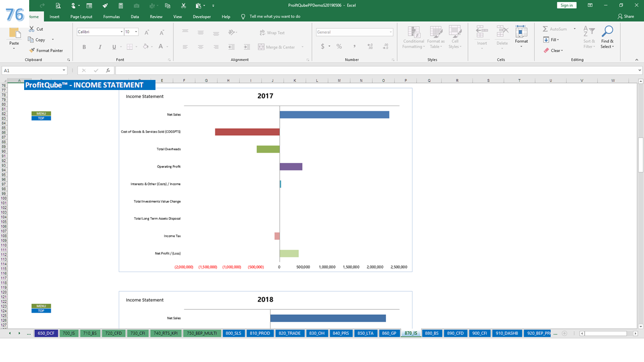Open the Sort & Filter menu

pyautogui.click(x=589, y=38)
